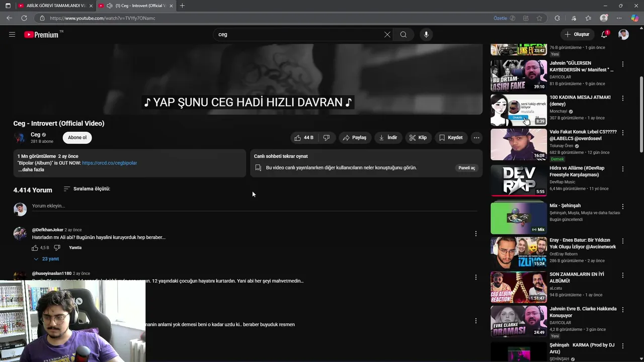
Task: Open browser extensions puzzle icon
Action: [x=557, y=18]
